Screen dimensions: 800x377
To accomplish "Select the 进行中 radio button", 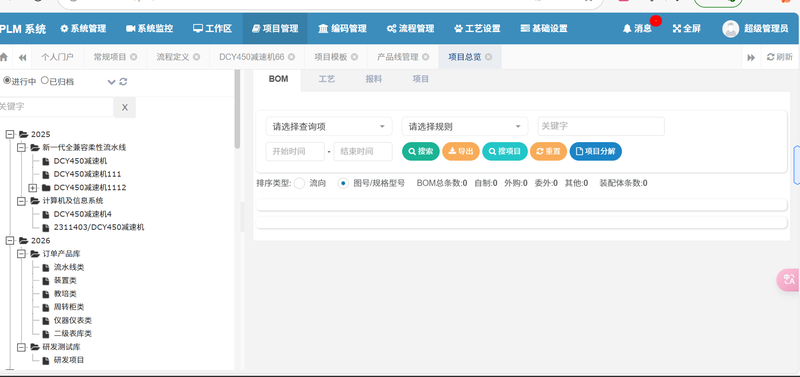I will (x=7, y=81).
